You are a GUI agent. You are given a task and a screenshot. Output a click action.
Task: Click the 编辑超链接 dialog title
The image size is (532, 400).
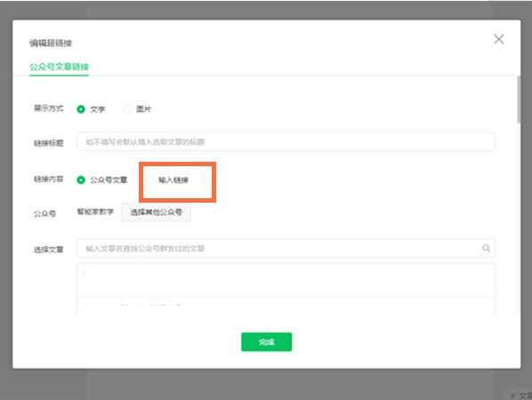(x=51, y=43)
